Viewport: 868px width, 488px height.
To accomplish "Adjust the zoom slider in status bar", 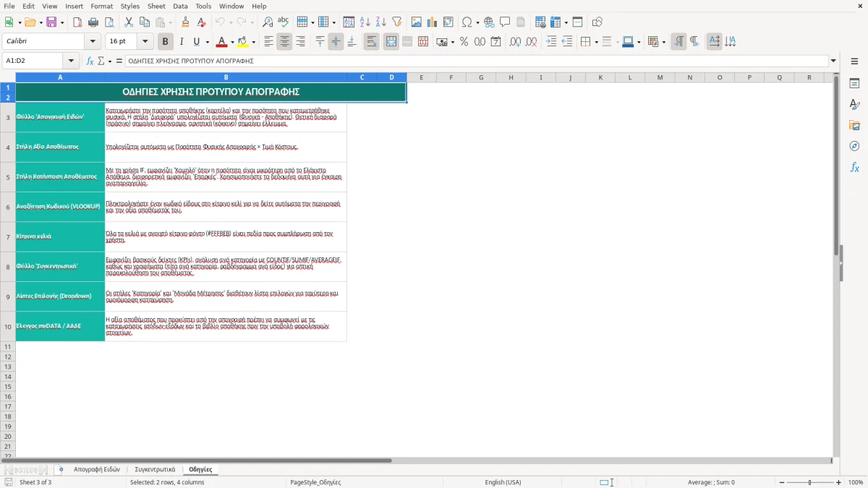I will [809, 482].
